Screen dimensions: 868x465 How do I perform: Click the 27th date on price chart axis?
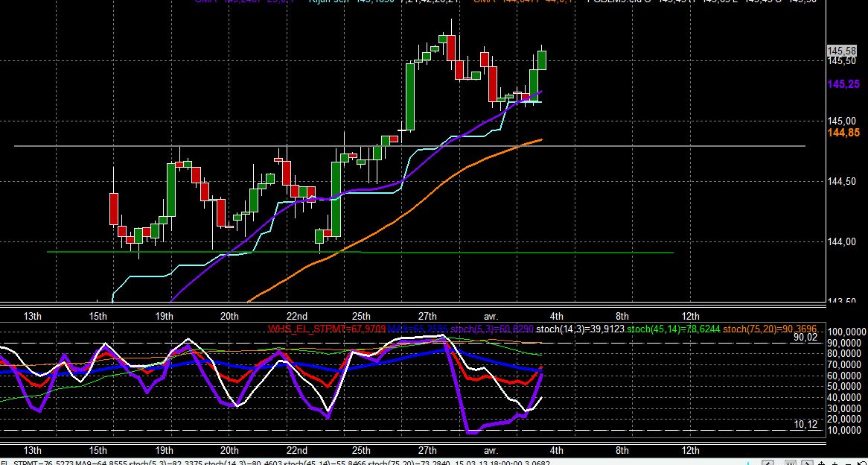[427, 317]
